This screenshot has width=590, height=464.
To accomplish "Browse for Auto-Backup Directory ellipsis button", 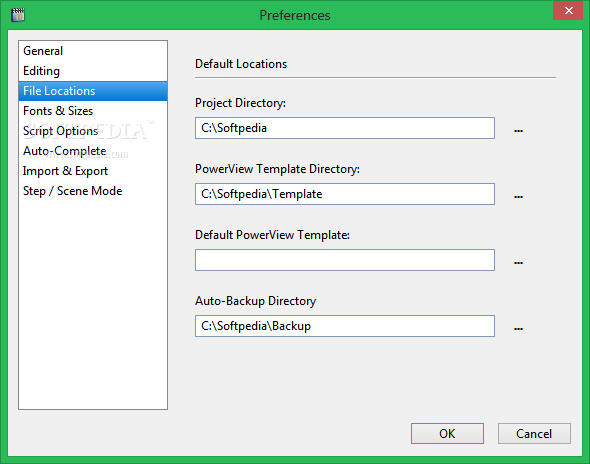I will (518, 326).
